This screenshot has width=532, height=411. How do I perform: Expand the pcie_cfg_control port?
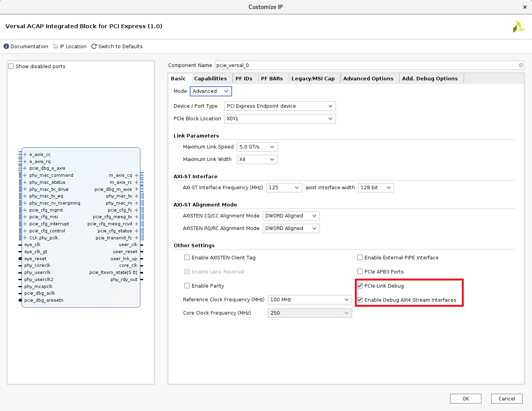coord(25,231)
